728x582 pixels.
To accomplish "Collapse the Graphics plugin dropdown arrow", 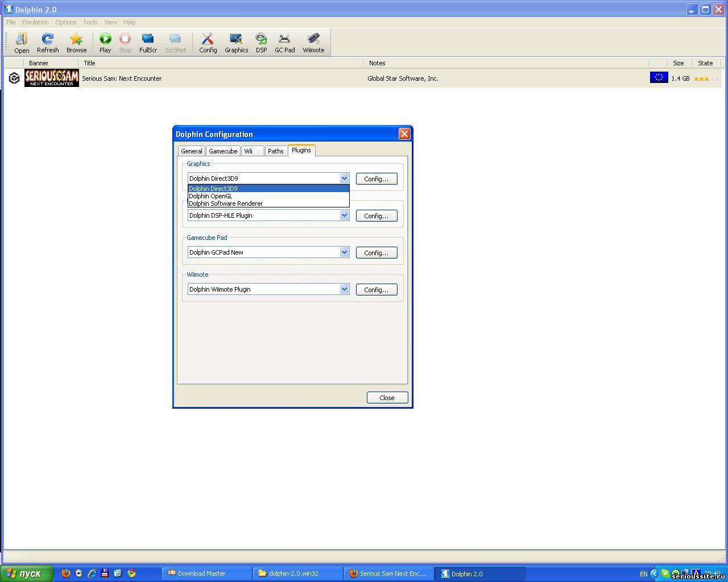I will (x=344, y=178).
